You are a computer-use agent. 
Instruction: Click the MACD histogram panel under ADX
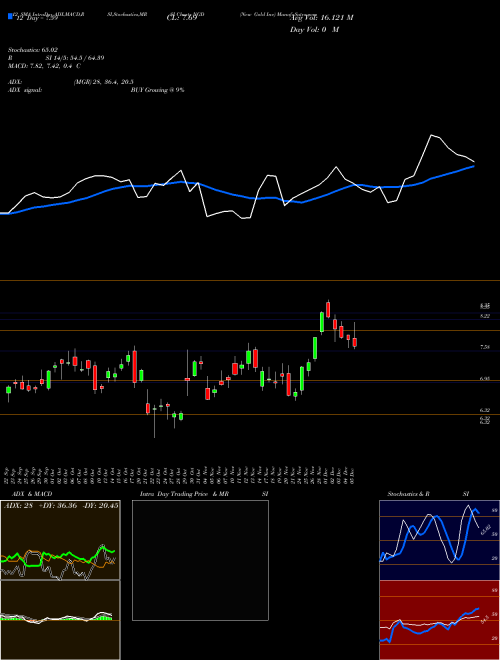tap(60, 620)
